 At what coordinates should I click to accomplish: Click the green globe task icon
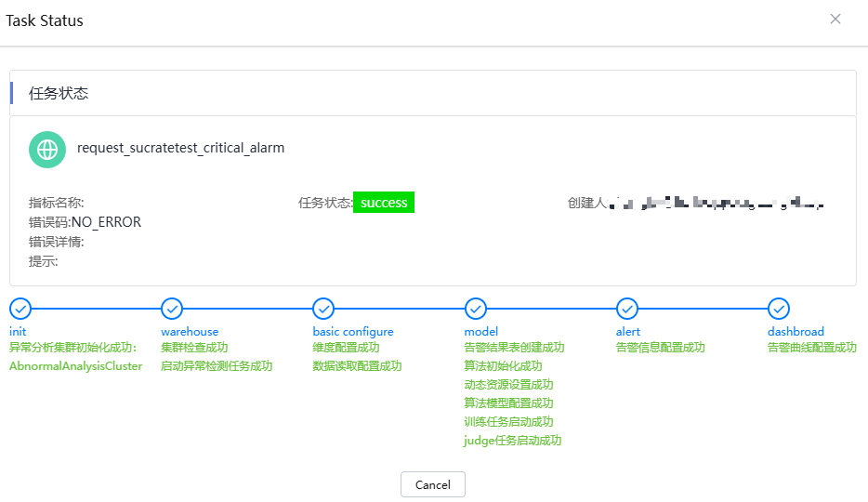click(x=47, y=149)
